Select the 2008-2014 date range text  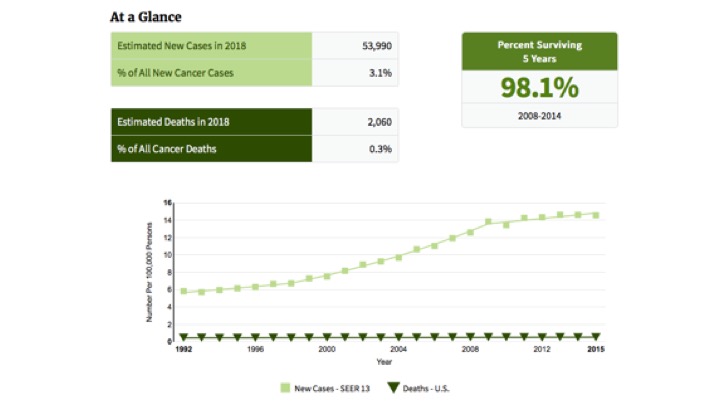pyautogui.click(x=539, y=116)
